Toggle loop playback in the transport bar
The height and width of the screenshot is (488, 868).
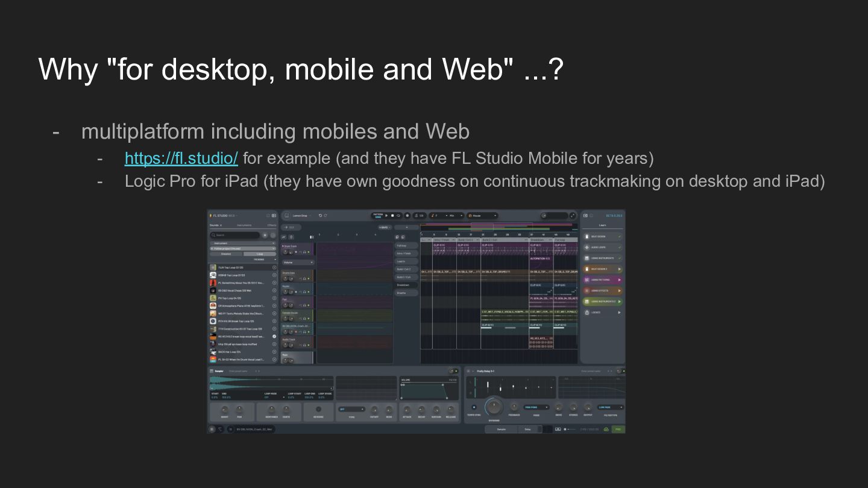pyautogui.click(x=398, y=215)
